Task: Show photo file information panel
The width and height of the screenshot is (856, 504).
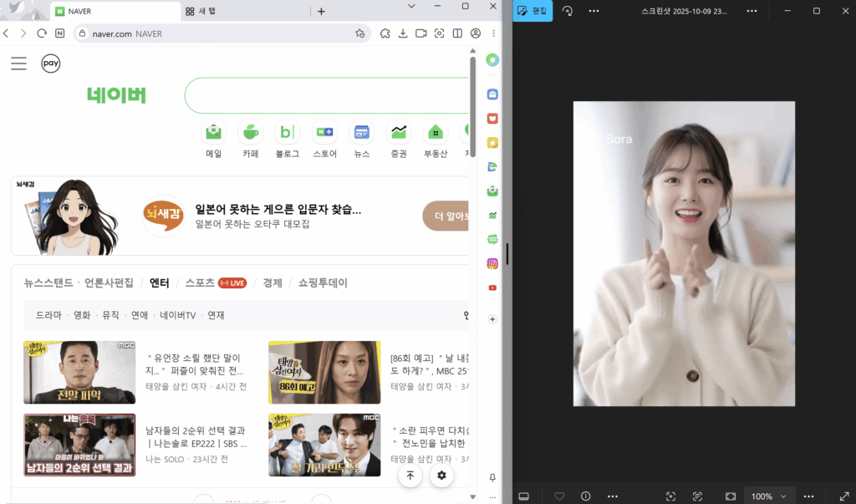Action: (x=585, y=496)
